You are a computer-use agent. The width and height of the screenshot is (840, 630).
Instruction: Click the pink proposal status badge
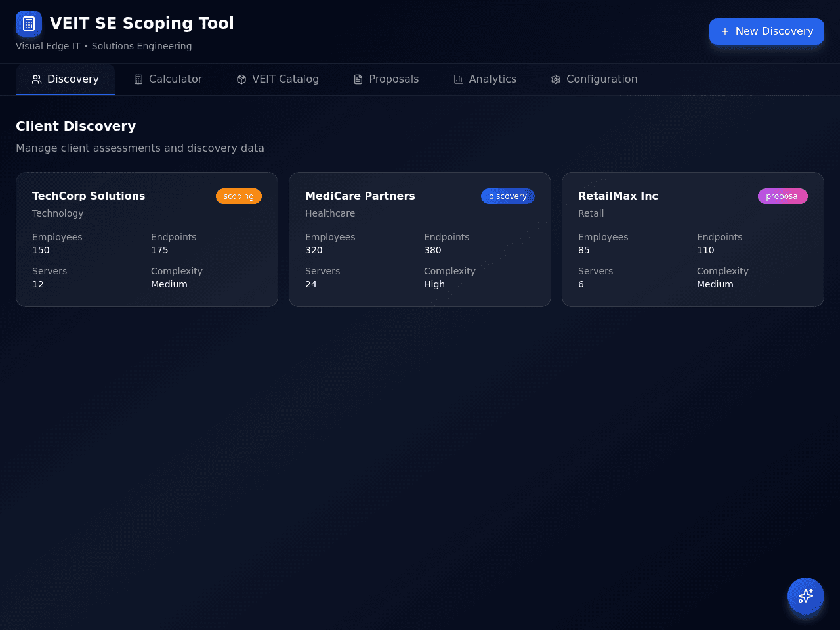pos(783,196)
